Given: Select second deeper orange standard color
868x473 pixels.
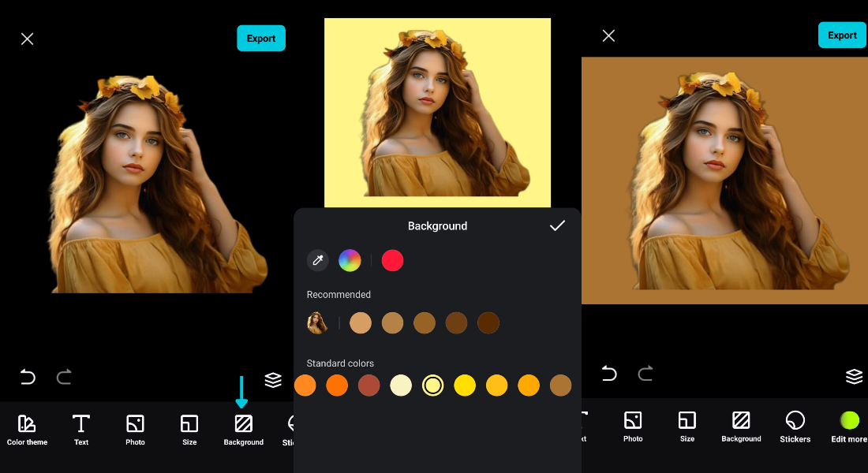Looking at the screenshot, I should tap(337, 385).
